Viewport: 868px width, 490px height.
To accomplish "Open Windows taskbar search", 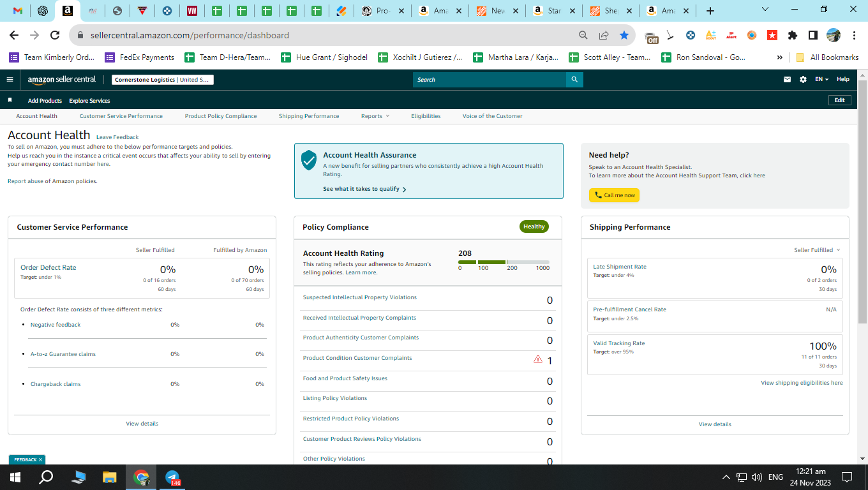I will click(46, 477).
